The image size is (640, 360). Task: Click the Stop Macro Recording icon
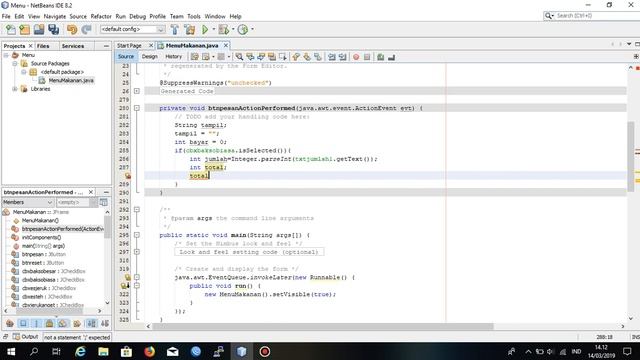367,57
